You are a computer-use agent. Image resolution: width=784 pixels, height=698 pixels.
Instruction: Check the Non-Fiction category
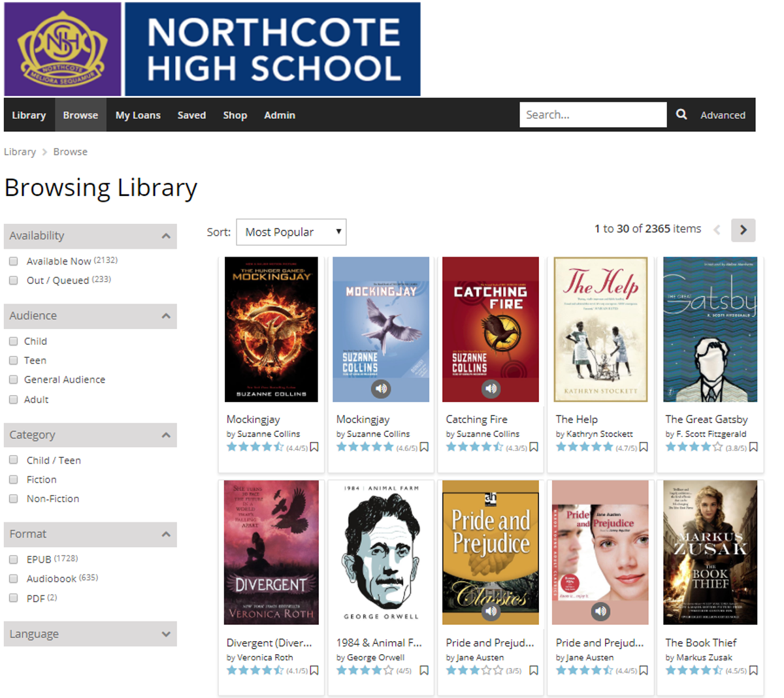[x=13, y=498]
